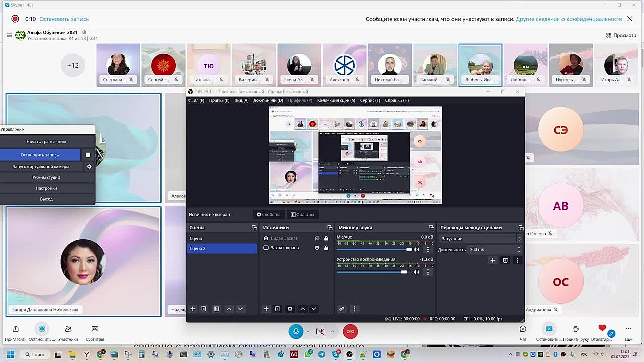Screen dimensions: 644x362
Task: Open Mic/Aux channel options menu
Action: pos(428,249)
